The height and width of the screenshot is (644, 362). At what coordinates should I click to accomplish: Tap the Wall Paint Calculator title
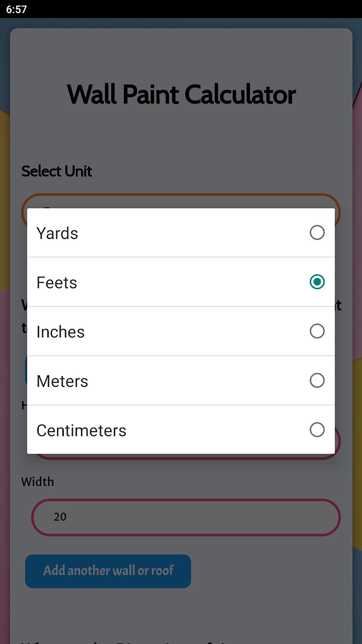coord(181,95)
